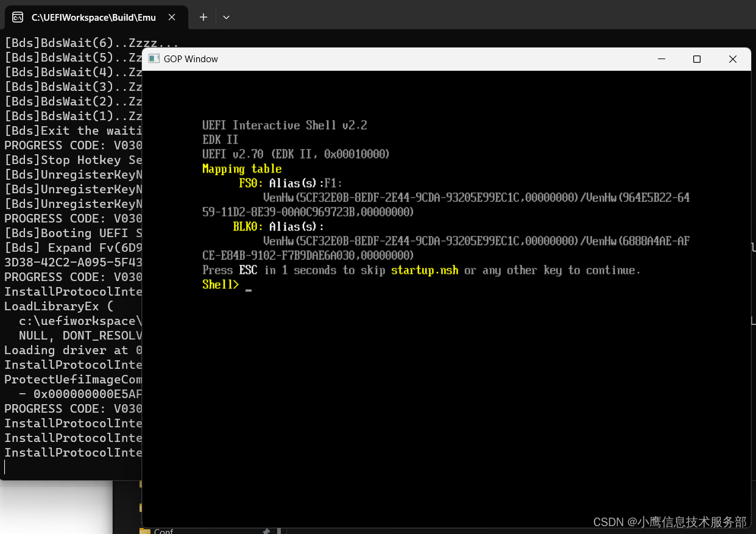Close the C:\UEFIWorkspace terminal tab
This screenshot has height=534, width=756.
pyautogui.click(x=172, y=18)
